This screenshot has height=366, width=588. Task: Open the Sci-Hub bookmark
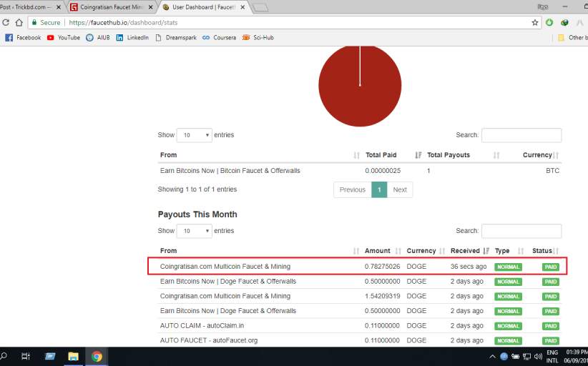coord(258,38)
